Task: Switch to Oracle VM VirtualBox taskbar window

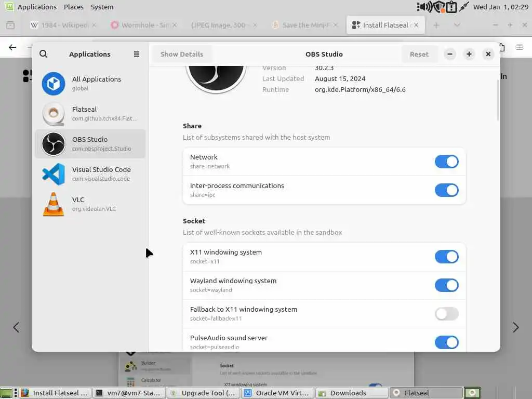Action: point(278,393)
